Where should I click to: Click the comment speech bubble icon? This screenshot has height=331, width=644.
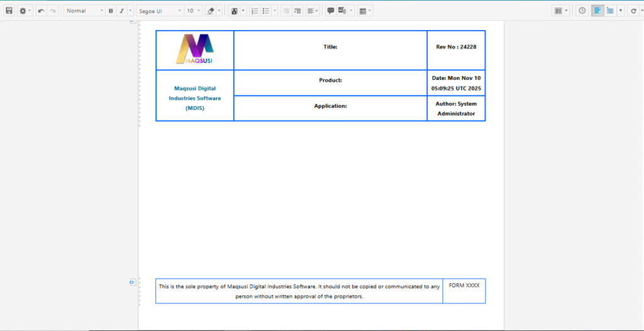[331, 11]
